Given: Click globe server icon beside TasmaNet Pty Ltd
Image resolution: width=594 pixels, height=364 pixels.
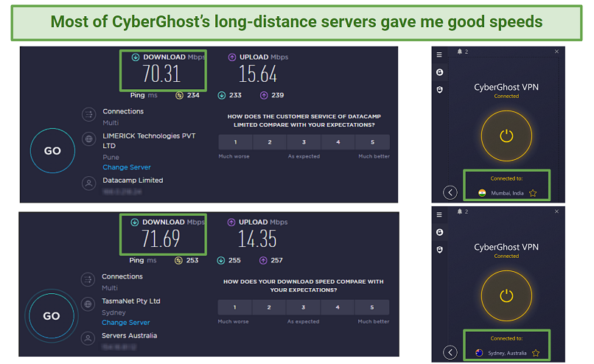Looking at the screenshot, I should point(88,304).
